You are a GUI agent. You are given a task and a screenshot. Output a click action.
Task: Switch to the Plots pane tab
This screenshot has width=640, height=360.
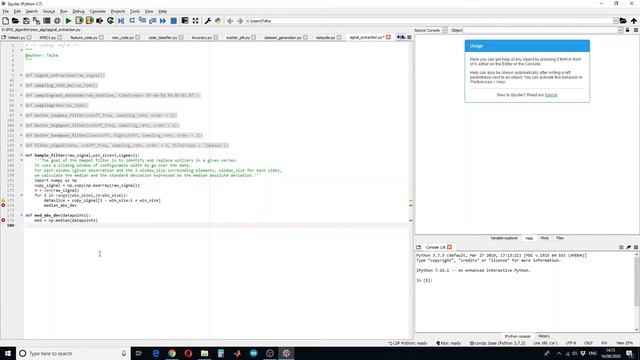coord(544,238)
